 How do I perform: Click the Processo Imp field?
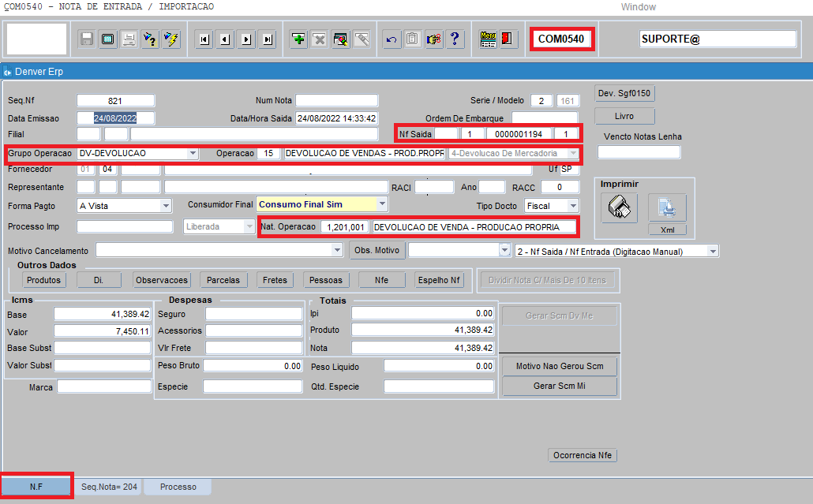coord(125,227)
